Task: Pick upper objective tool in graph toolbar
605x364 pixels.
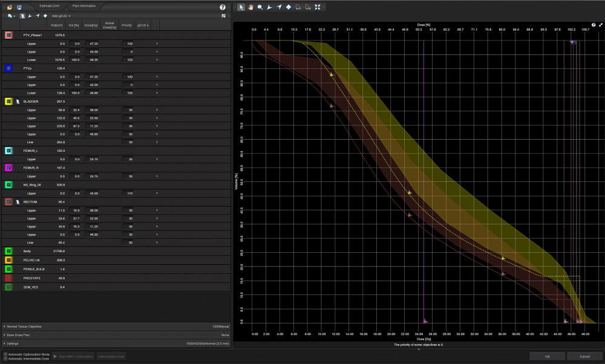Action: 270,7
